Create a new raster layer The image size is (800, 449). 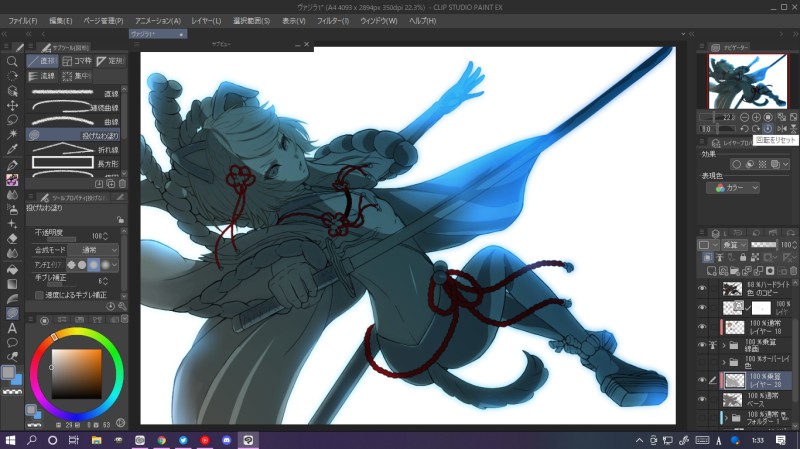711,270
